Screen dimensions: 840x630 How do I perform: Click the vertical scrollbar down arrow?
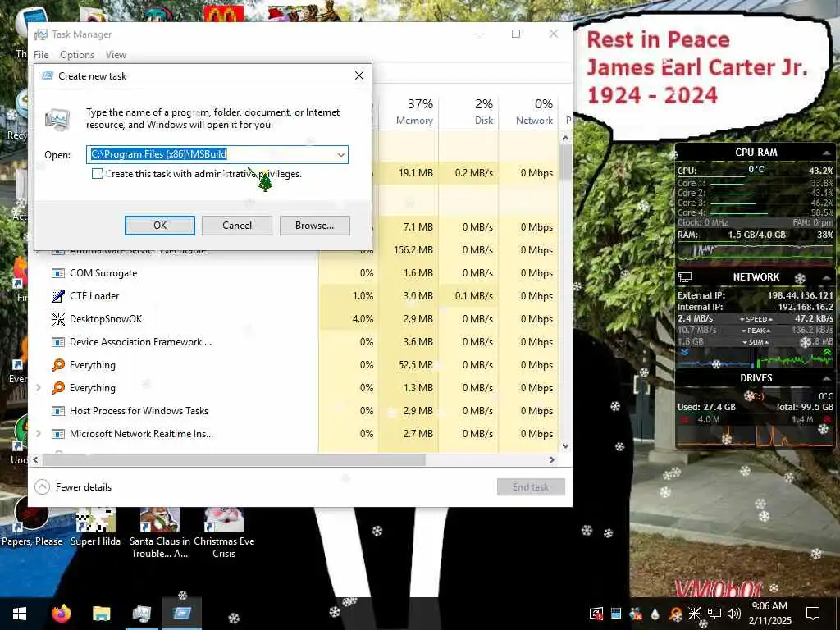[x=566, y=445]
